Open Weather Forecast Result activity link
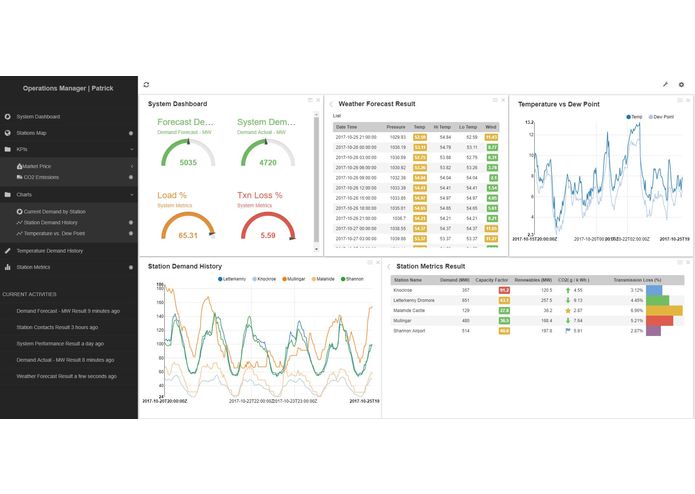Image resolution: width=695 pixels, height=494 pixels. tap(66, 377)
